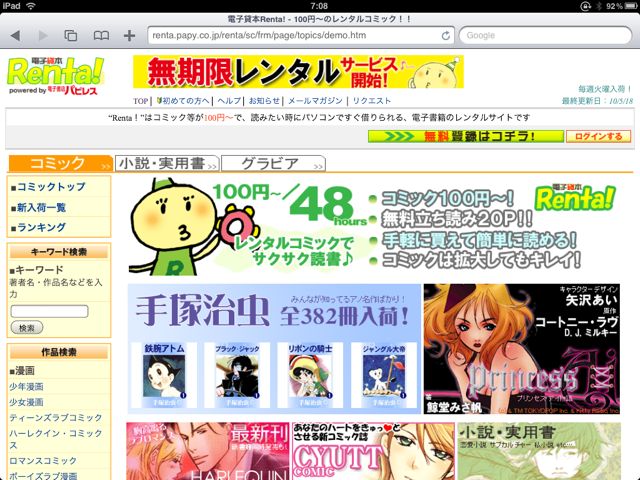640x480 pixels.
Task: Click the 最終更新日 date text
Action: (x=597, y=101)
